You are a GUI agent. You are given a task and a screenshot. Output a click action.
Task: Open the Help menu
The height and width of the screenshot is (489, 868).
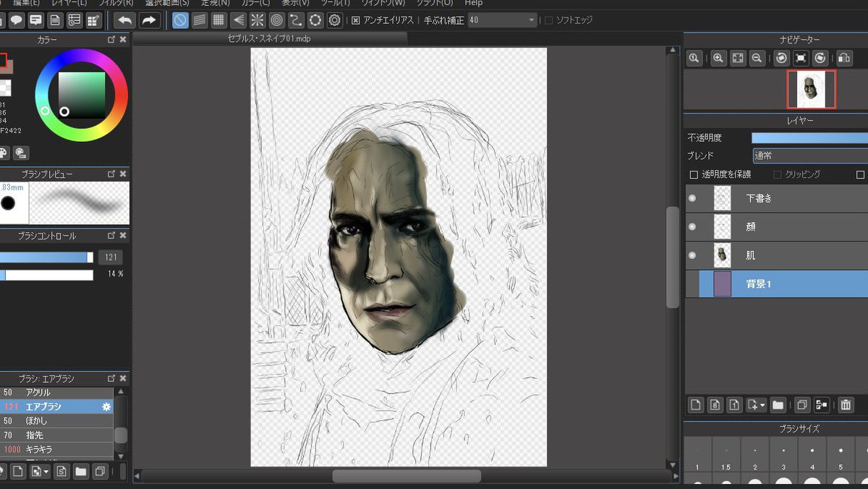click(x=473, y=3)
